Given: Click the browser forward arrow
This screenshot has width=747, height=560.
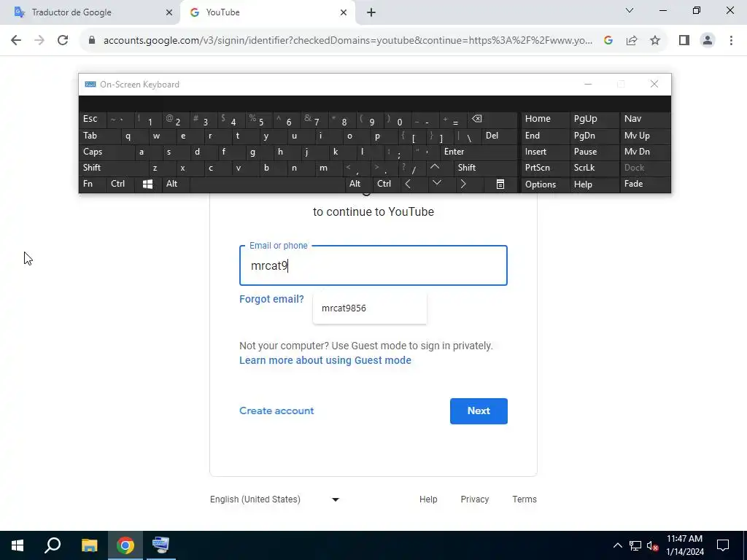Looking at the screenshot, I should (39, 40).
